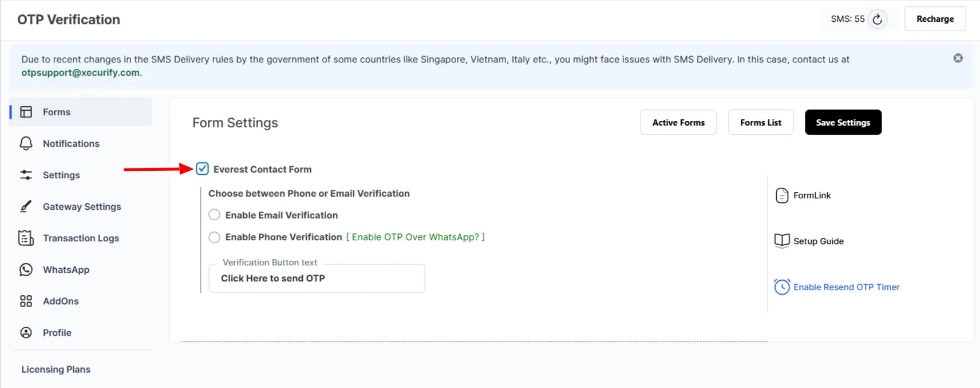The height and width of the screenshot is (388, 980).
Task: Select the Settings sliders icon
Action: [x=26, y=175]
